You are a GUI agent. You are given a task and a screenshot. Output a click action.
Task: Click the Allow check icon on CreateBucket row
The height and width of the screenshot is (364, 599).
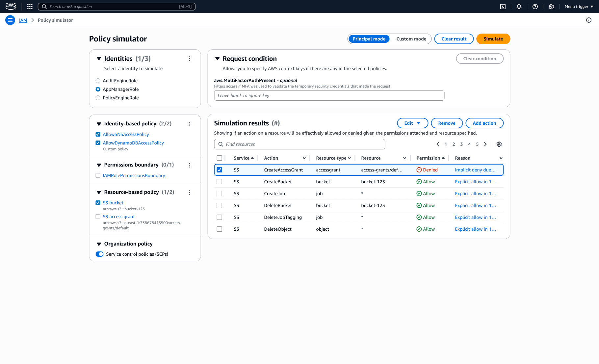(419, 182)
